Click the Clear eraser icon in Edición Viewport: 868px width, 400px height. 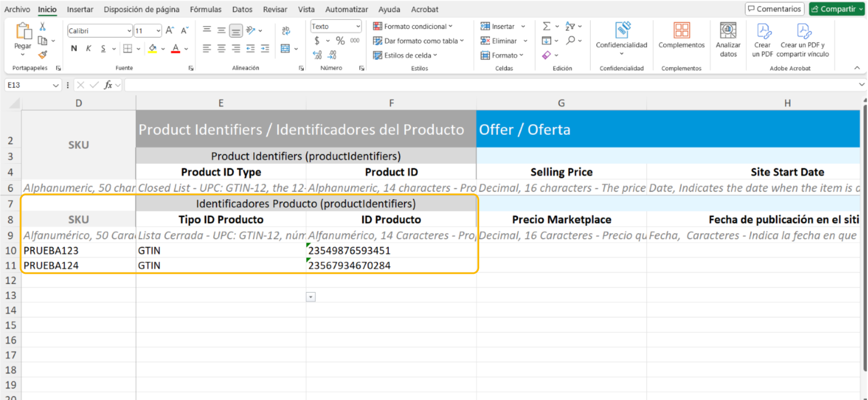[x=547, y=55]
